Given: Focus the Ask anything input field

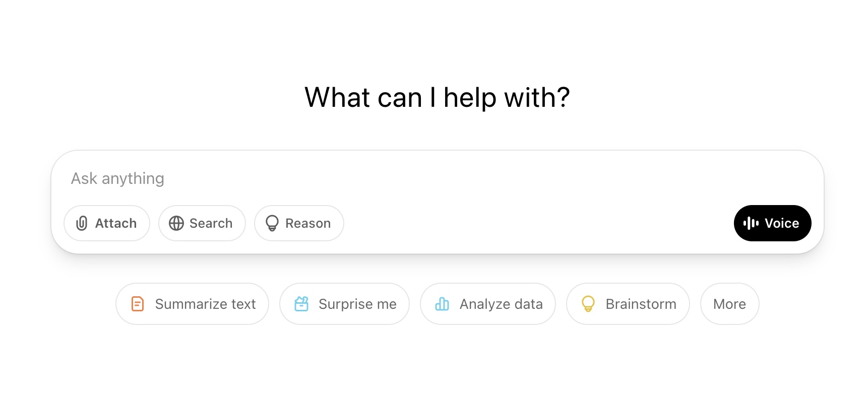Looking at the screenshot, I should (438, 178).
